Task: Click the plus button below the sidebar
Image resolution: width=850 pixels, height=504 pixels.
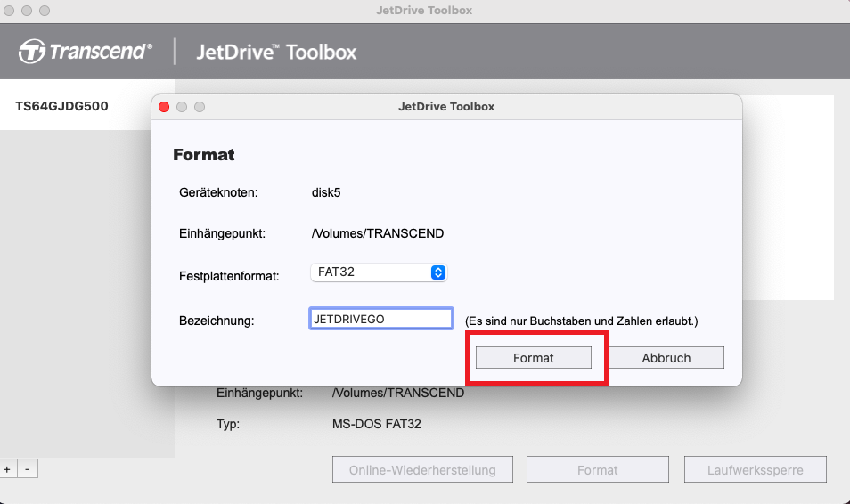Action: pos(8,468)
